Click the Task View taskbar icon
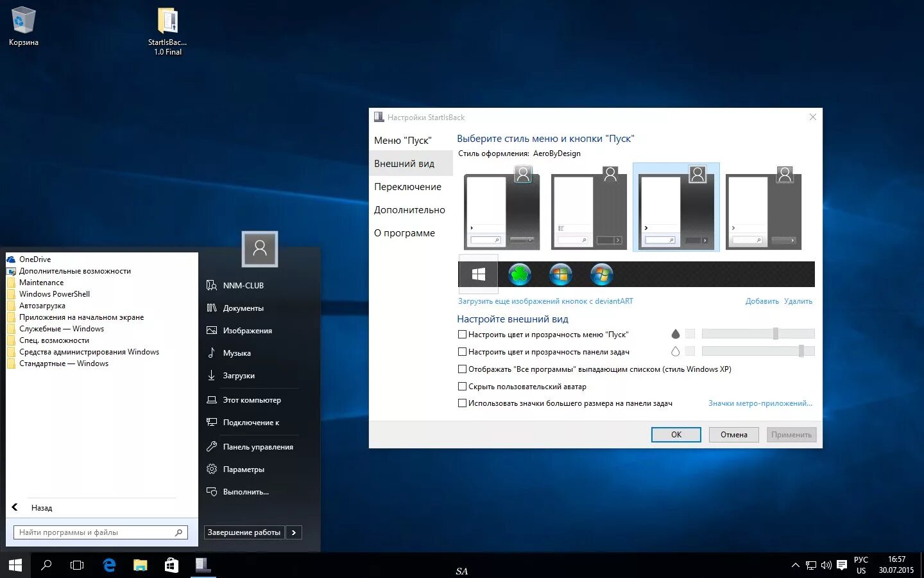 click(77, 565)
